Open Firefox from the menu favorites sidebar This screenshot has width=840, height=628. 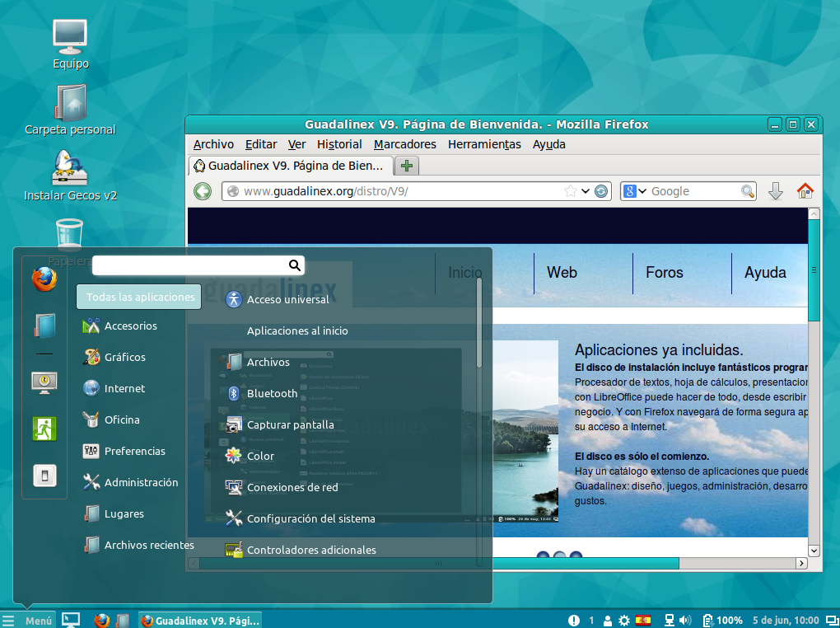44,279
